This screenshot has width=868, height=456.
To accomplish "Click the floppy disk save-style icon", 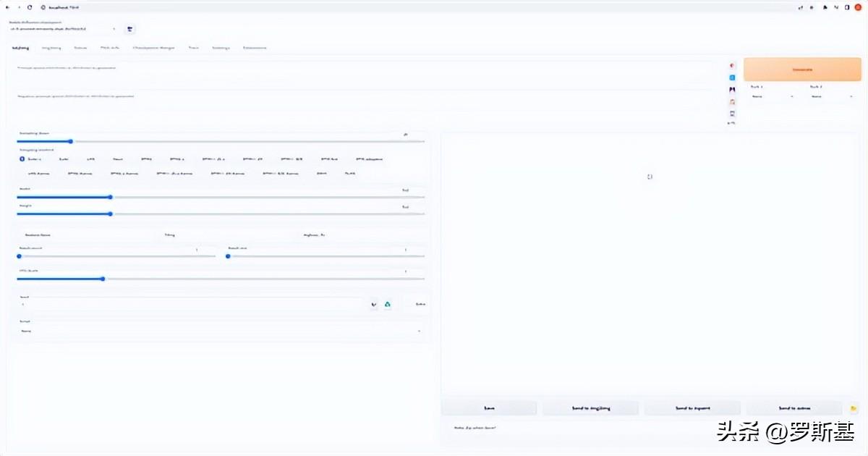I will pyautogui.click(x=732, y=114).
